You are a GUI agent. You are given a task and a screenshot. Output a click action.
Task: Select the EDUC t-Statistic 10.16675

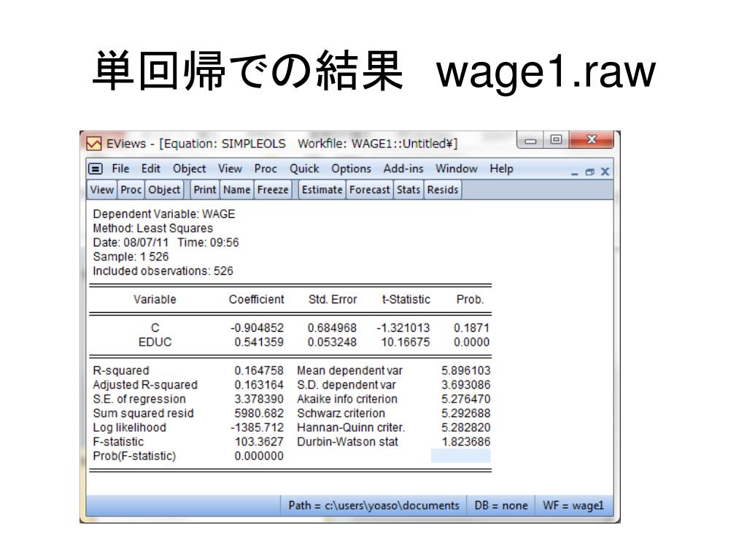(x=406, y=342)
